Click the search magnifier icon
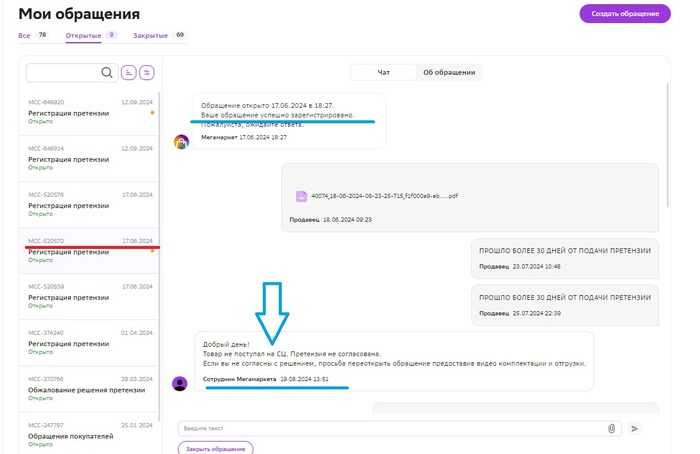This screenshot has height=454, width=700. (107, 72)
